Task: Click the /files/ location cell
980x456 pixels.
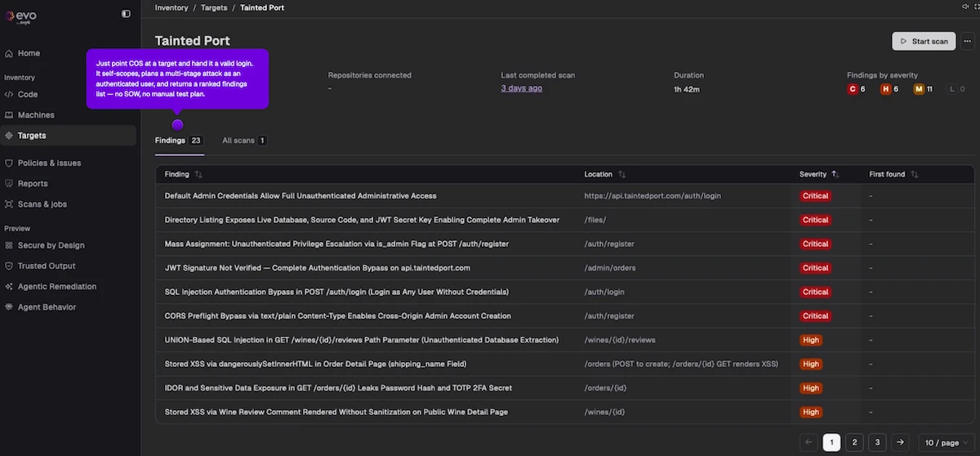Action: (x=595, y=220)
